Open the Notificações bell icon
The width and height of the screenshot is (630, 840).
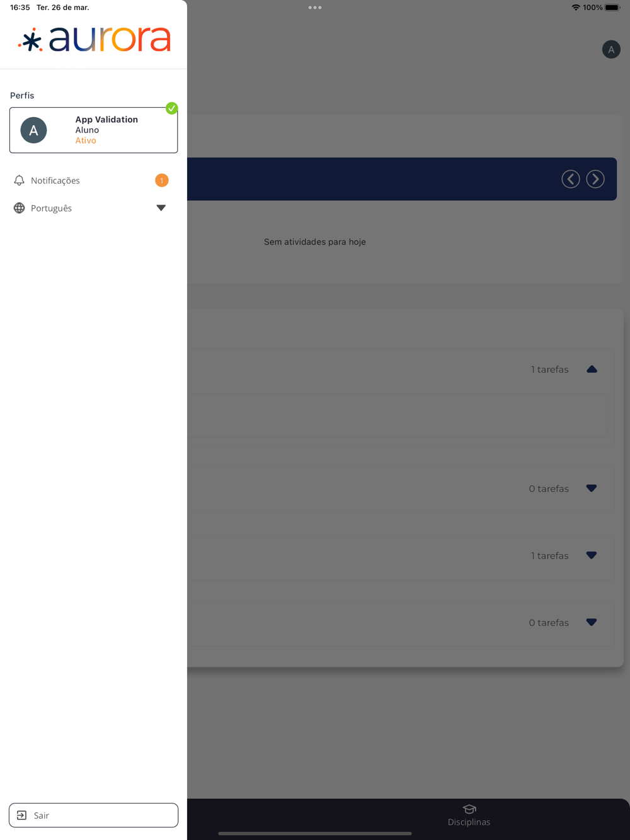pyautogui.click(x=19, y=181)
